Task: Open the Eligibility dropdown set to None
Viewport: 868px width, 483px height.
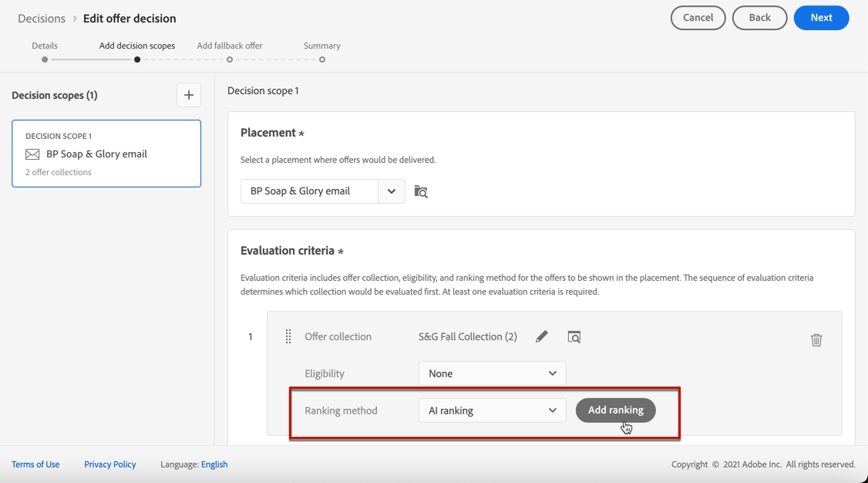Action: [492, 373]
